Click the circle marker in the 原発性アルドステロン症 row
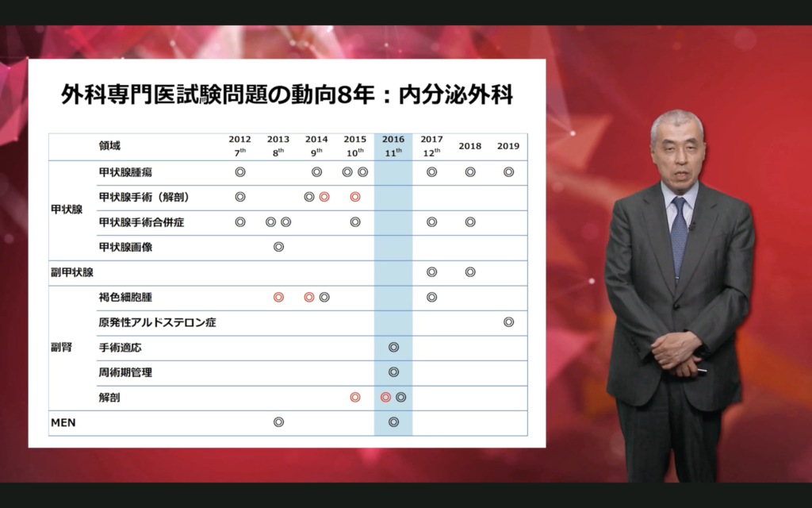 508,321
